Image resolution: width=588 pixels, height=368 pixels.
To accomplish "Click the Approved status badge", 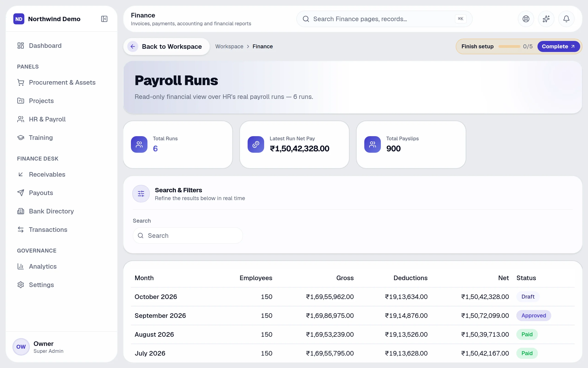I will tap(534, 315).
